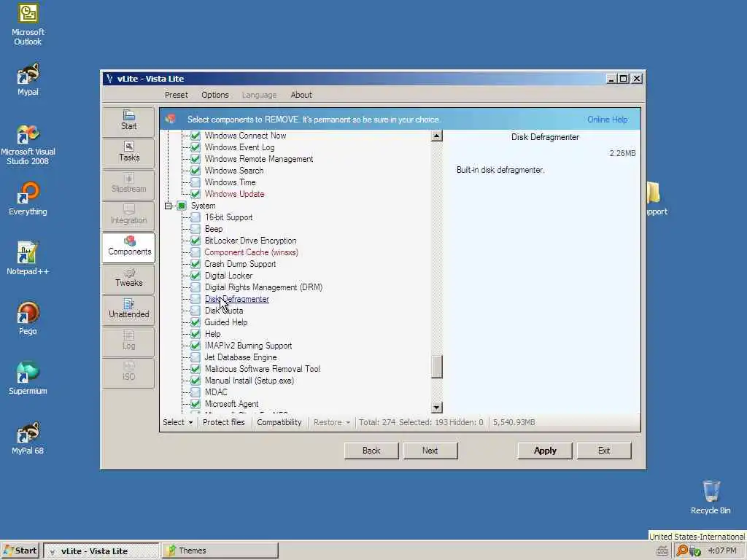Image resolution: width=747 pixels, height=560 pixels.
Task: Open the Log sidebar page
Action: 128,341
